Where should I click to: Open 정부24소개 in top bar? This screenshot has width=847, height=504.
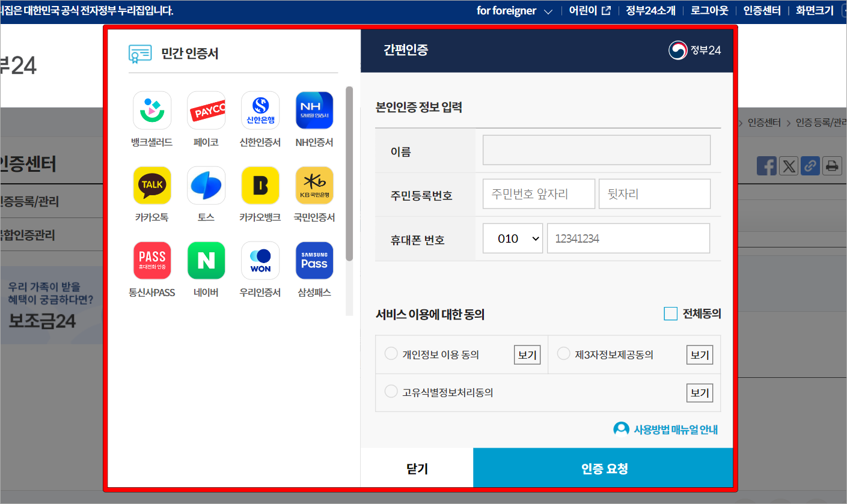click(650, 11)
